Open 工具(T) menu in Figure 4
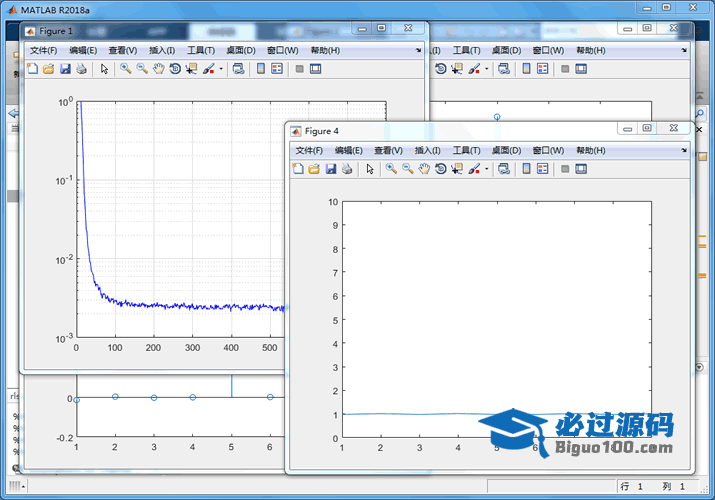 (466, 150)
